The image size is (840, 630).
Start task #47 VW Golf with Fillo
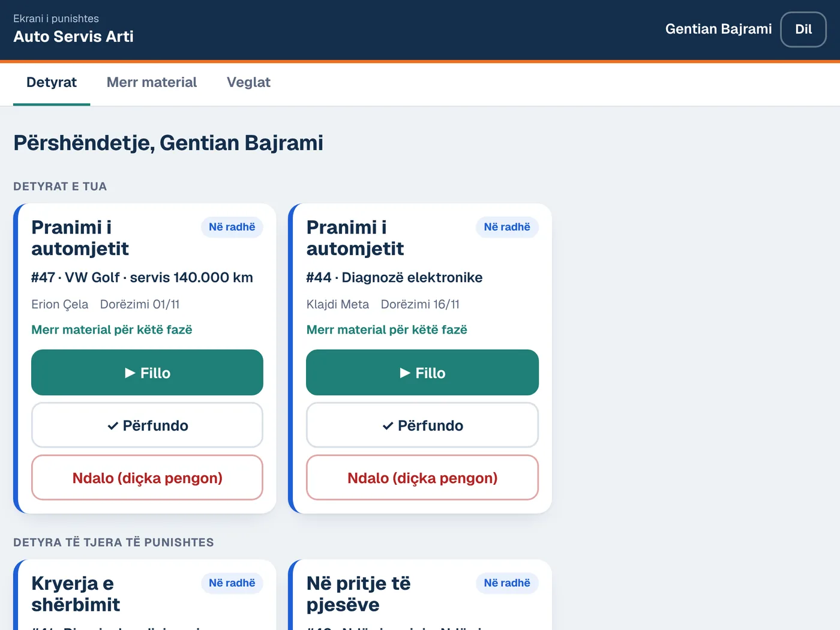click(147, 373)
